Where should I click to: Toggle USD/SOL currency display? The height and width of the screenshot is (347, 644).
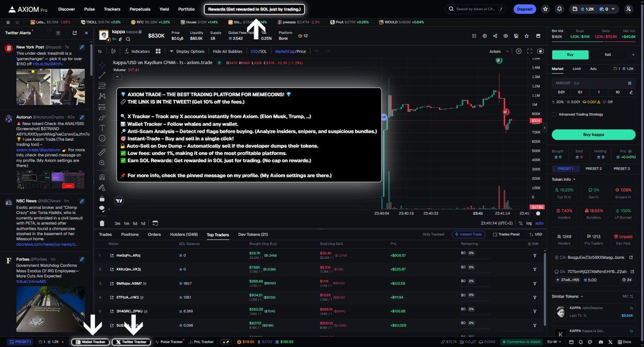click(259, 52)
